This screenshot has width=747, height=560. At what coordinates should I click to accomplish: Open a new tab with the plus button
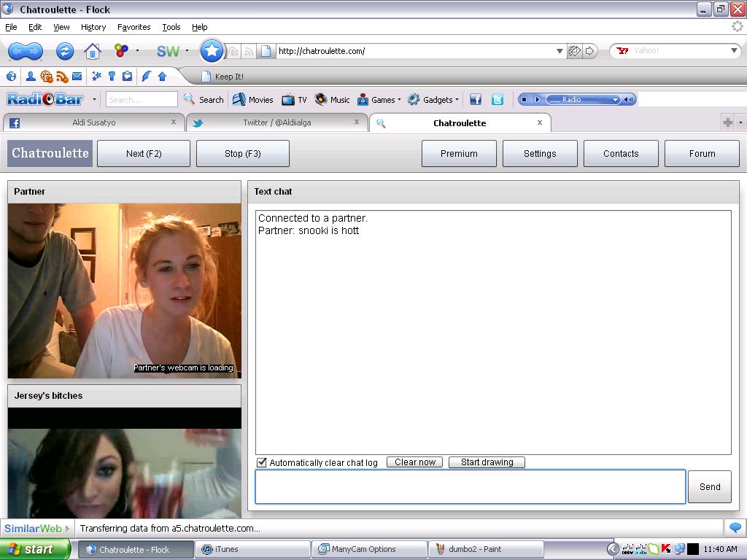727,122
